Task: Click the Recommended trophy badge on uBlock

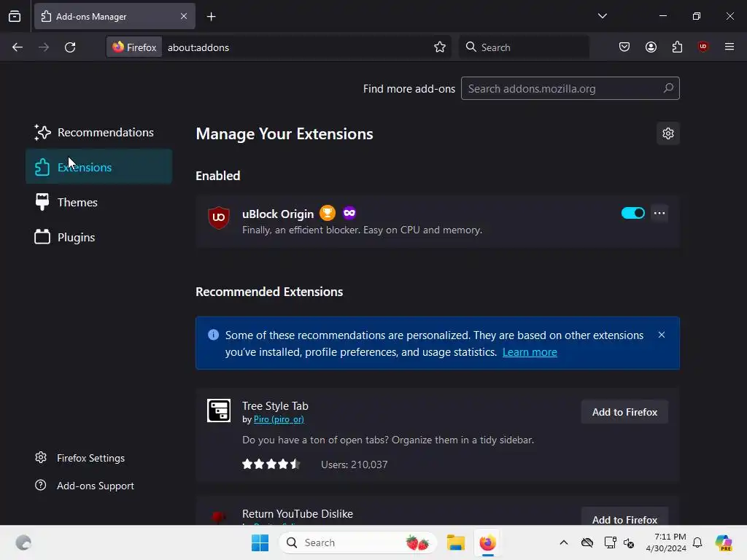Action: click(328, 213)
